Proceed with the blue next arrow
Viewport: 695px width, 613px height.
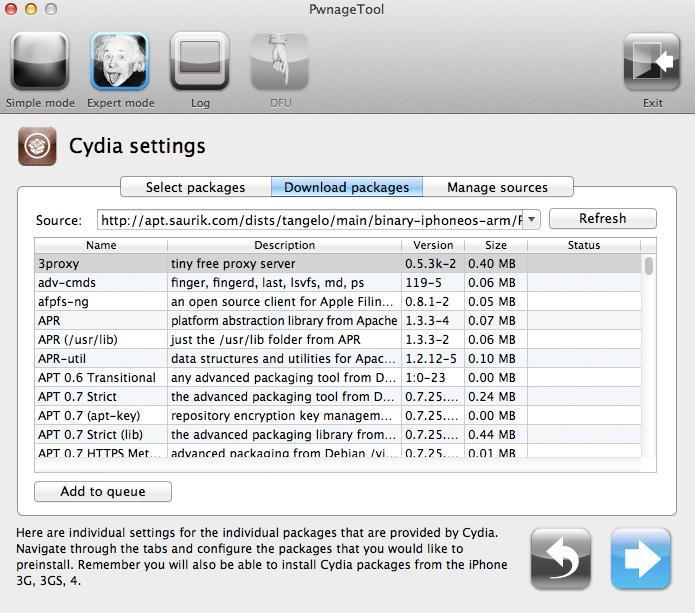click(x=641, y=558)
